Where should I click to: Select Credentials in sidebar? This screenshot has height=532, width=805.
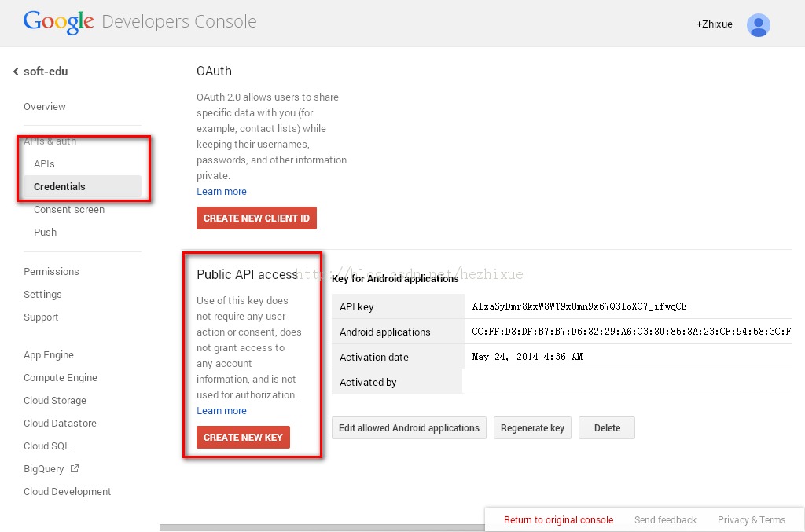click(x=82, y=186)
